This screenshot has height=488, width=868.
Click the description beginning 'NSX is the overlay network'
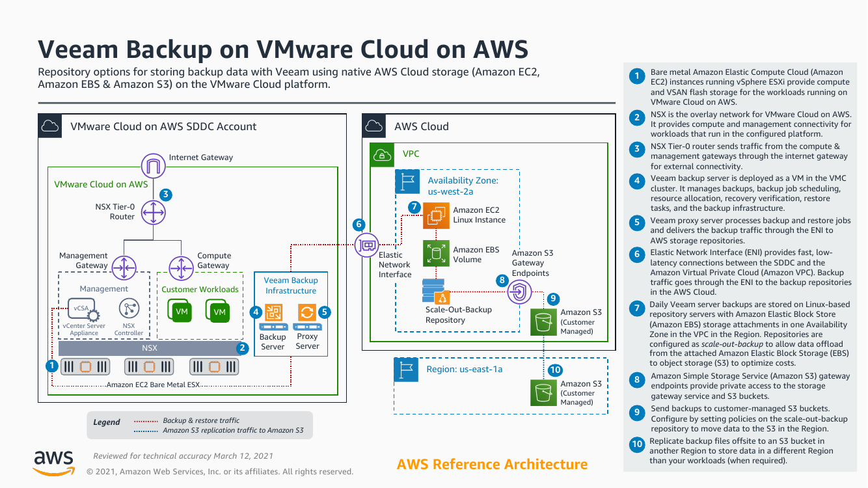(751, 124)
